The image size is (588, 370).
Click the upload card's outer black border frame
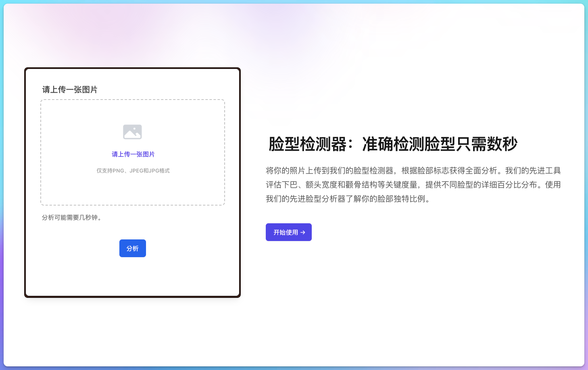tap(132, 69)
